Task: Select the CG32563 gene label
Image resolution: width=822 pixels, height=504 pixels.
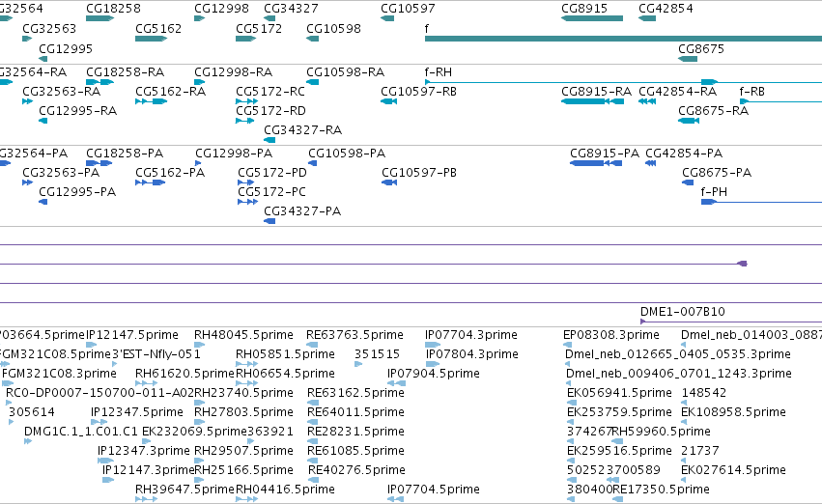Action: 49,28
